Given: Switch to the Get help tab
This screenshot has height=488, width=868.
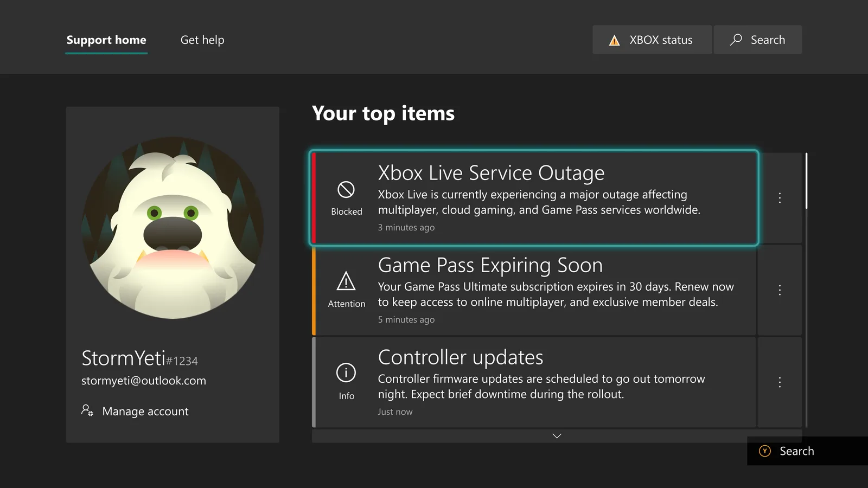Looking at the screenshot, I should click(202, 40).
